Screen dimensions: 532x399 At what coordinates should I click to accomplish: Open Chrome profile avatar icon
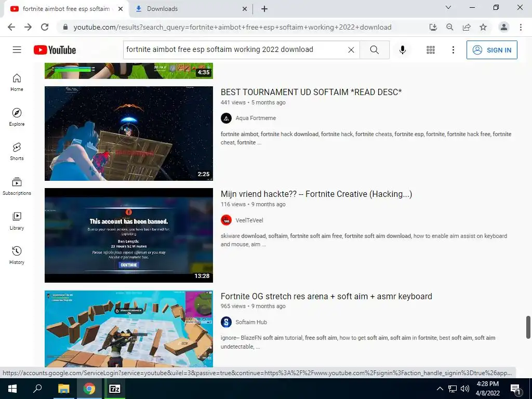tap(504, 27)
